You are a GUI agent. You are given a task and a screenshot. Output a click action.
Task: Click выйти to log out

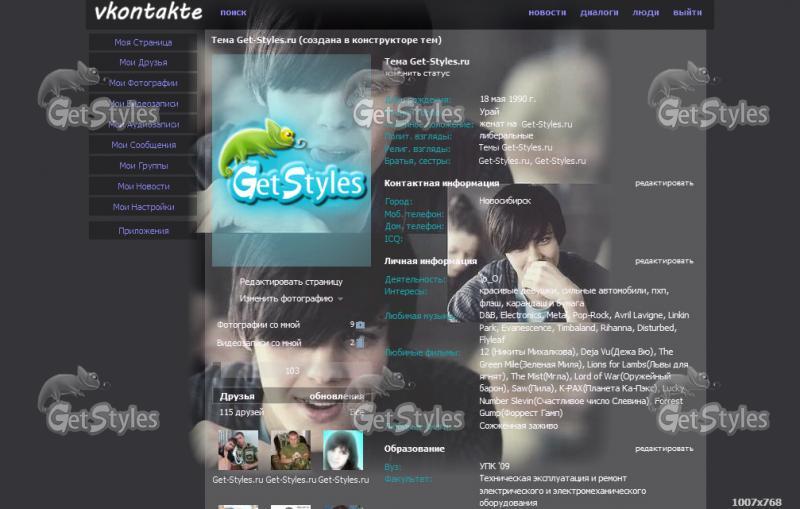click(687, 13)
